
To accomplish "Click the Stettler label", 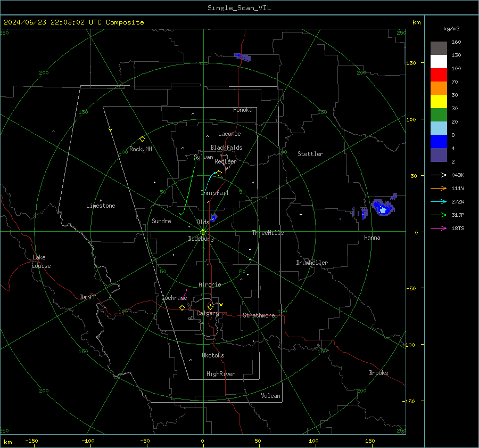I will pyautogui.click(x=310, y=154).
